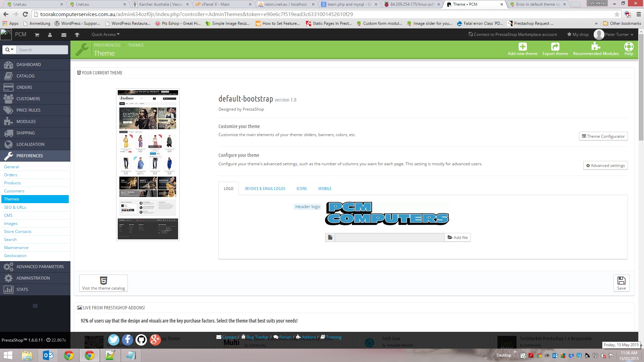Open SEO & URLs preferences submenu
Image resolution: width=644 pixels, height=362 pixels.
pos(15,207)
